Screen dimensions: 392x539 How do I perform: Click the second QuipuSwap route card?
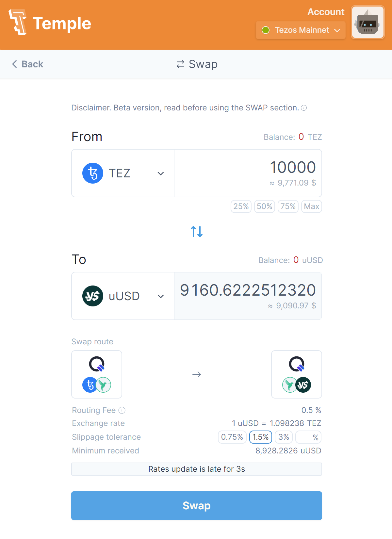[x=297, y=374]
